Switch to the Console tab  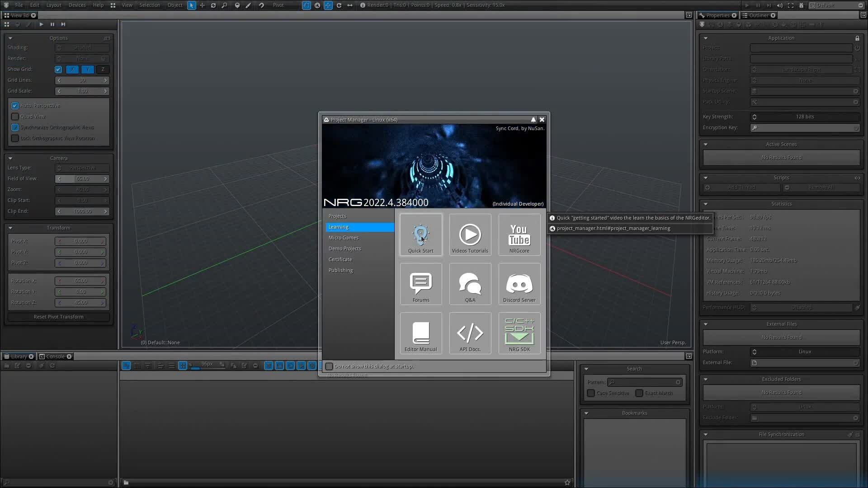55,357
